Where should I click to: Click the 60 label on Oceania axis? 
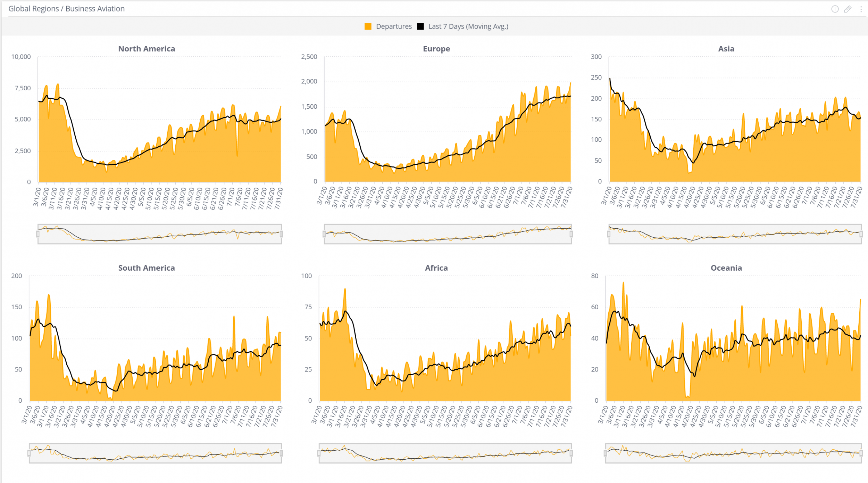[595, 307]
